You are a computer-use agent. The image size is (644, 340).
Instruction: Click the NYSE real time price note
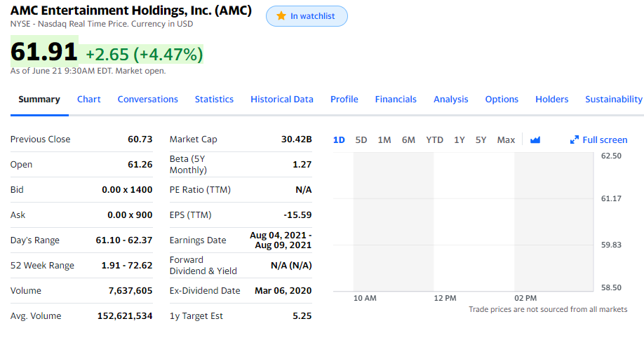click(x=102, y=24)
